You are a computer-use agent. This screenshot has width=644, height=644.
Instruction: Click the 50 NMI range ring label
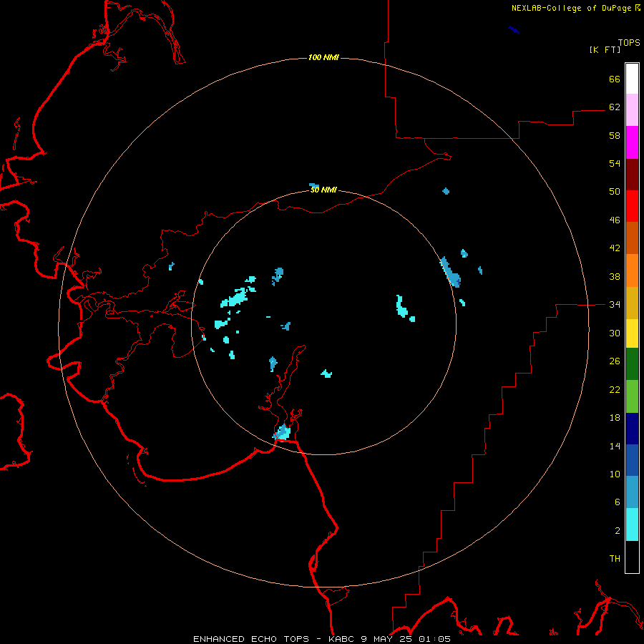tap(323, 190)
